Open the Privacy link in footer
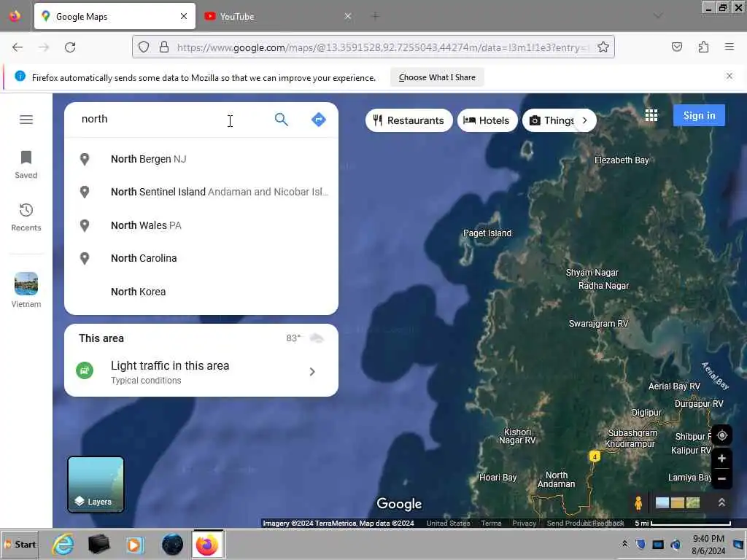This screenshot has height=560, width=747. tap(524, 524)
